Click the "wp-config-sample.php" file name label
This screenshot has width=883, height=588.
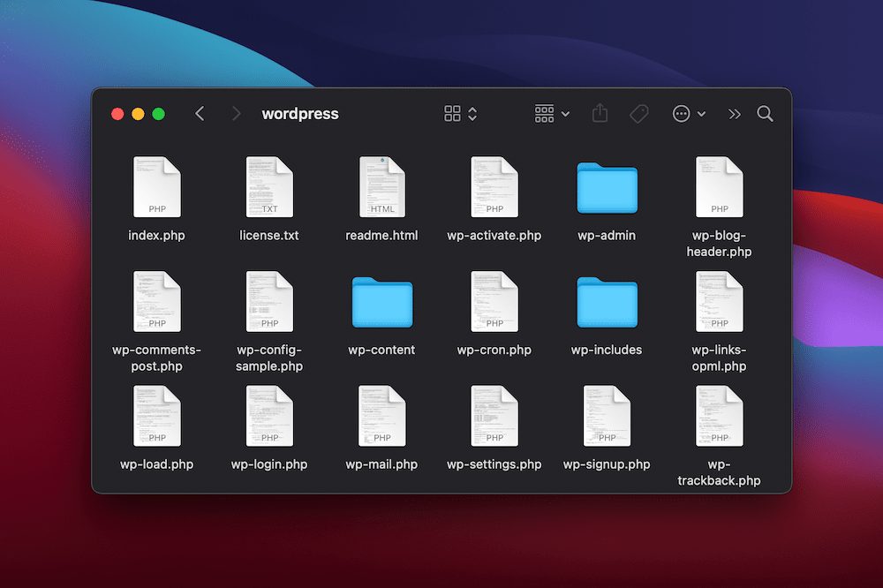269,358
